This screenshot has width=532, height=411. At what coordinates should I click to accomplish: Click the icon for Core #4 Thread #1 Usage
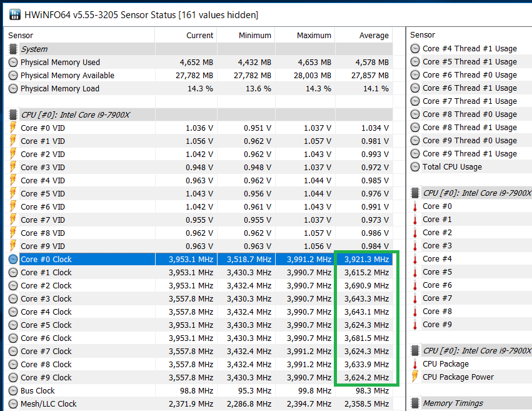(x=415, y=49)
